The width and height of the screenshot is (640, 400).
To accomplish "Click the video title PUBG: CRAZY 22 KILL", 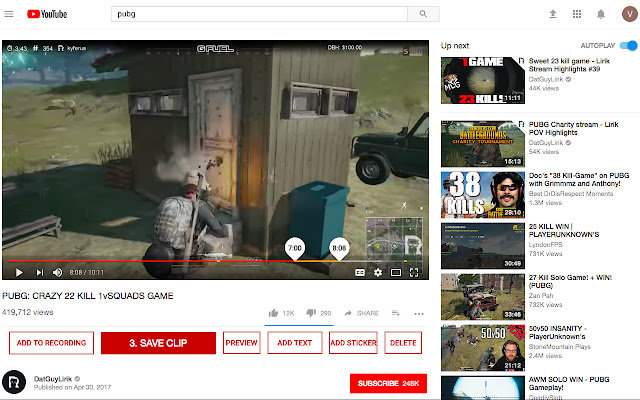I will (x=88, y=296).
